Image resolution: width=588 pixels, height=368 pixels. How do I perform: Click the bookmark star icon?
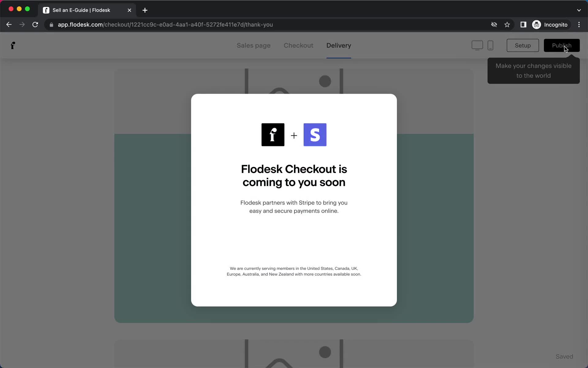point(507,25)
